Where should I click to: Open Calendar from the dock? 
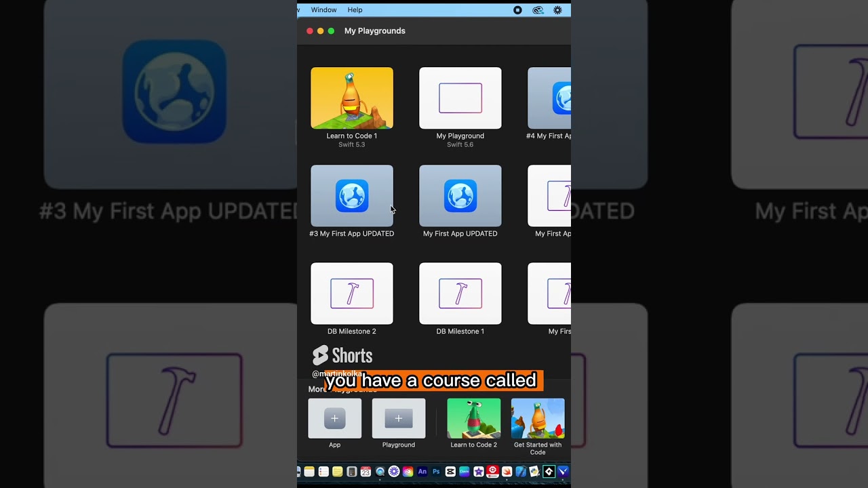click(366, 472)
